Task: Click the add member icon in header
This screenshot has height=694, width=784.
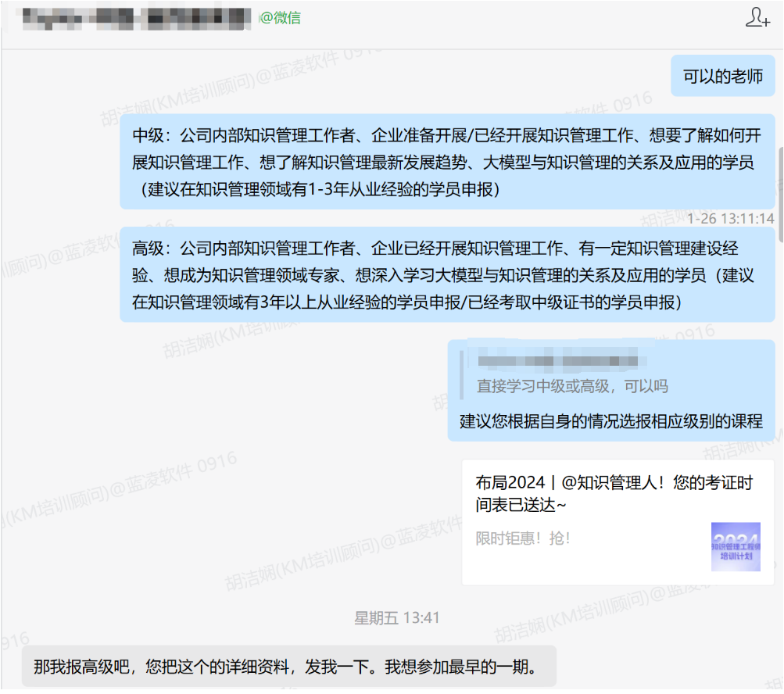Action: (x=757, y=17)
